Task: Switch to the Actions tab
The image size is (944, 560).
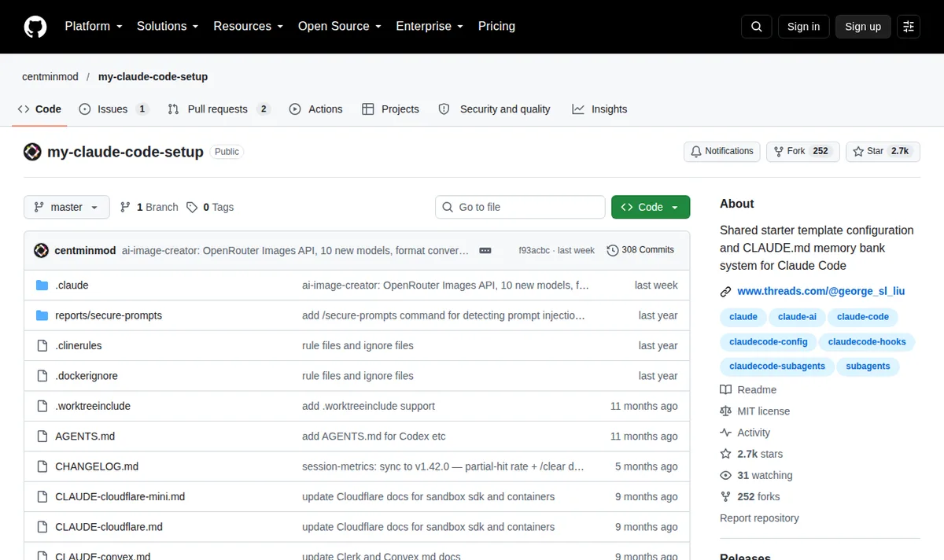Action: click(x=316, y=109)
